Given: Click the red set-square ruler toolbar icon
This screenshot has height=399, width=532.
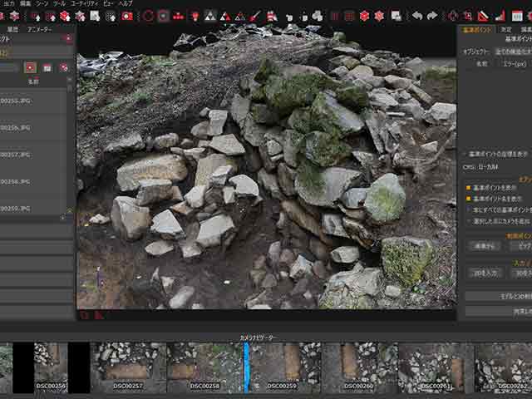Looking at the screenshot, I should click(483, 16).
